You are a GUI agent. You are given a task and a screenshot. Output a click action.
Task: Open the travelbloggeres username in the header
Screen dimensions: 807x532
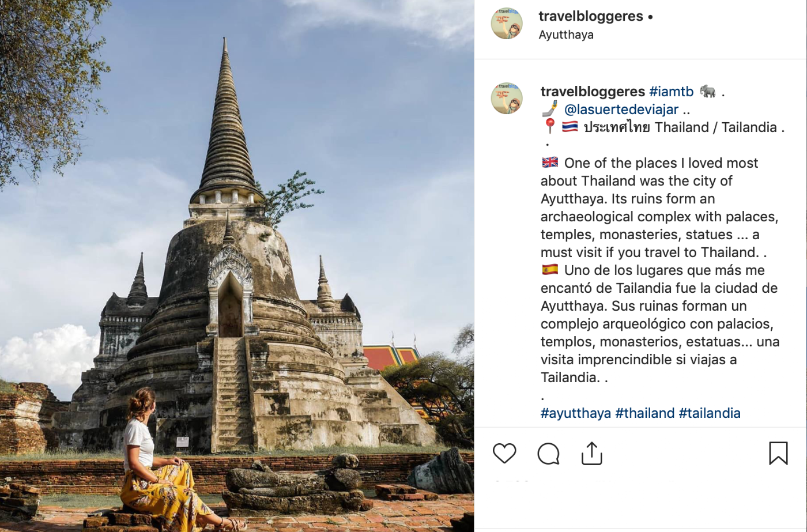(591, 16)
